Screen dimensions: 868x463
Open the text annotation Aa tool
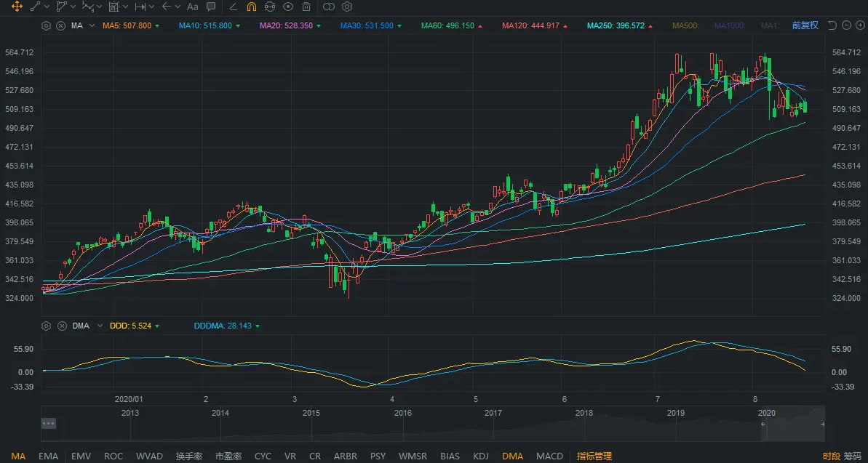(192, 7)
